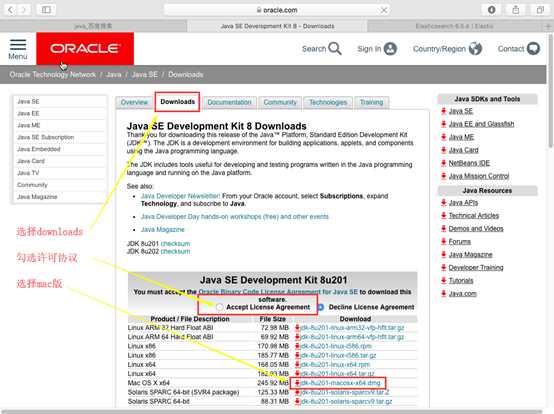Open the Documentation tab
554x414 pixels.
(229, 102)
